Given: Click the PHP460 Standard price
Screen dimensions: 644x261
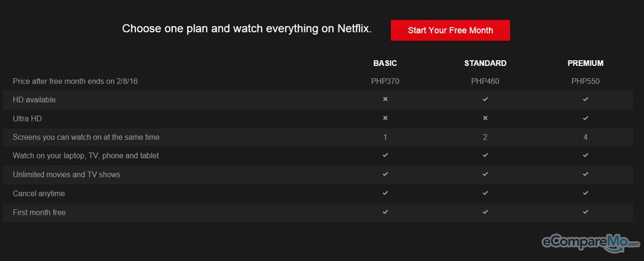Looking at the screenshot, I should pyautogui.click(x=485, y=82).
